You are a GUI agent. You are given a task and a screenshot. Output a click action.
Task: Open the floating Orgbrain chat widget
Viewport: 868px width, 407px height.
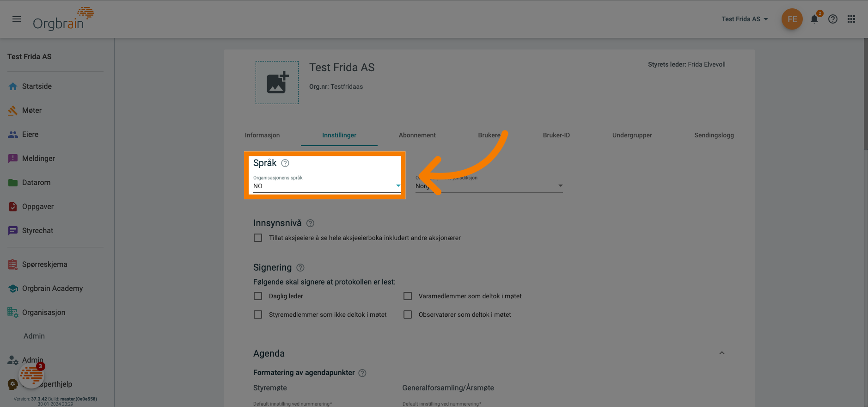point(31,375)
